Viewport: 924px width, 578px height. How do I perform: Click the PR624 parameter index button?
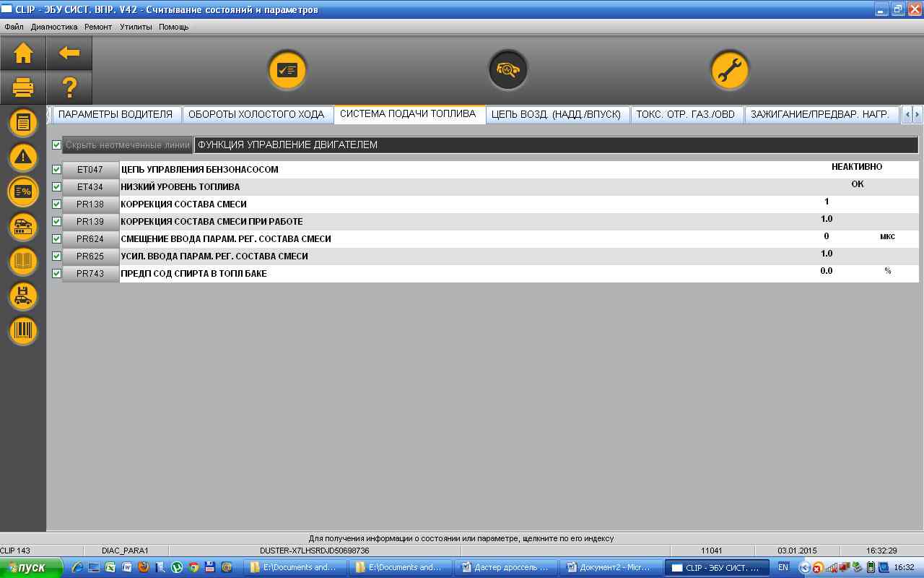pyautogui.click(x=90, y=239)
